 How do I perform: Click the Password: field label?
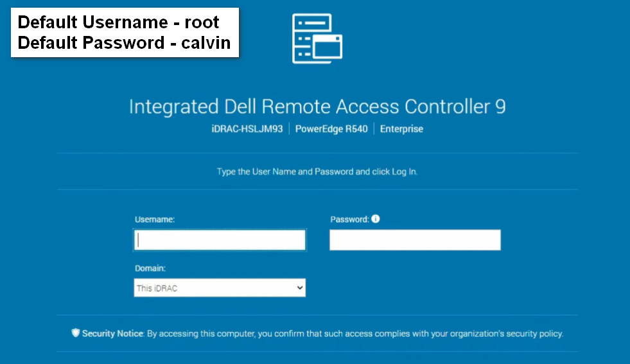click(349, 220)
